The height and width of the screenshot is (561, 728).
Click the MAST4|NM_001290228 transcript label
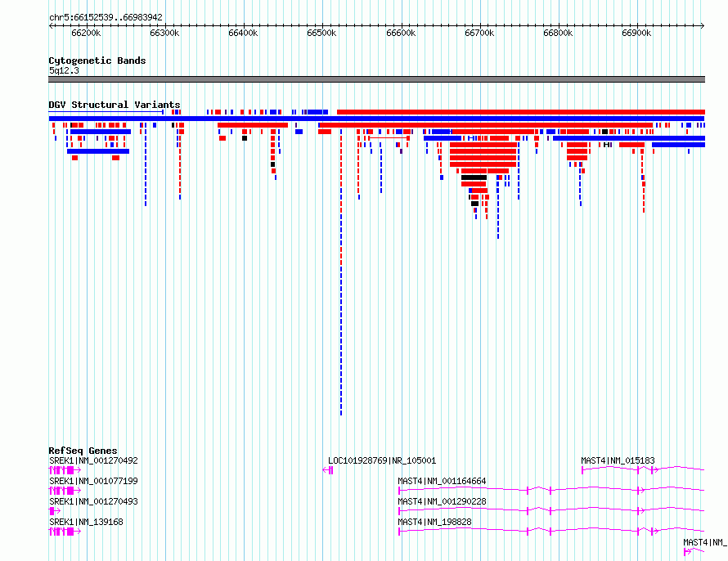coord(442,501)
